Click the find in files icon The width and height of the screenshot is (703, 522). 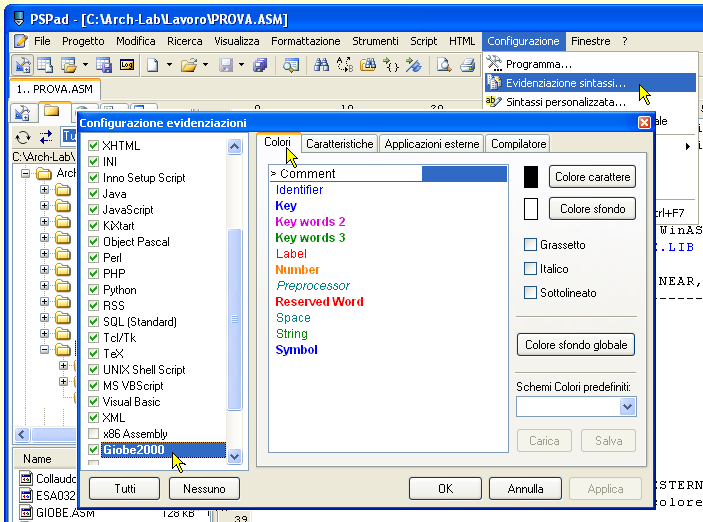[368, 65]
